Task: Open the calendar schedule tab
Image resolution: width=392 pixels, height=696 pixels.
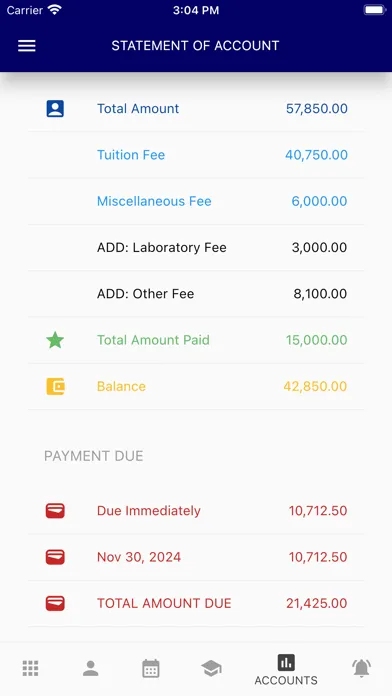Action: pyautogui.click(x=151, y=668)
